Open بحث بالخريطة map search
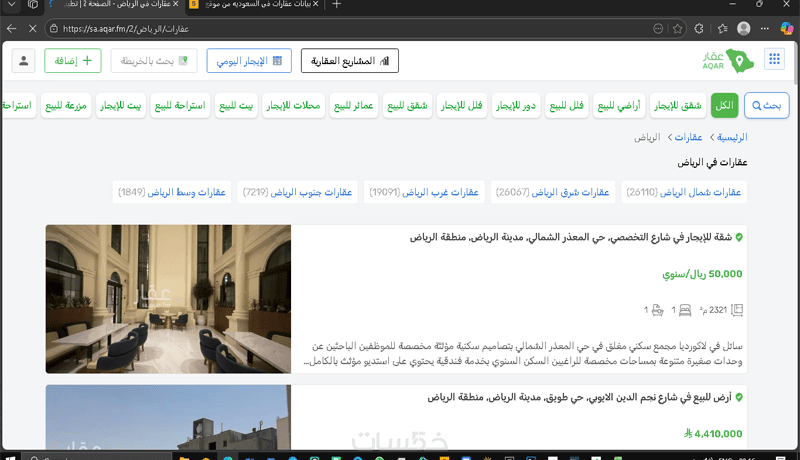Viewport: 800px width, 460px height. click(x=154, y=61)
